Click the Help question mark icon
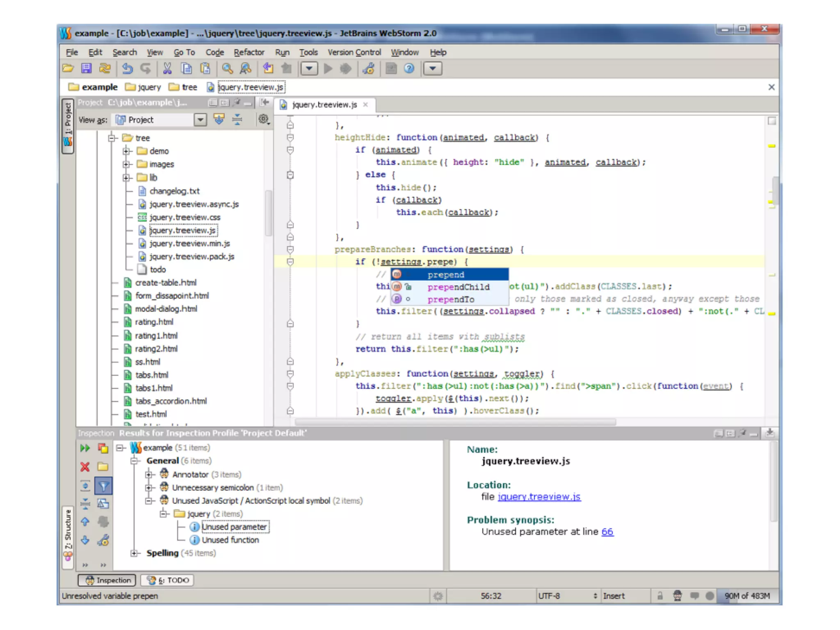Viewport: 840px width, 630px height. tap(409, 68)
